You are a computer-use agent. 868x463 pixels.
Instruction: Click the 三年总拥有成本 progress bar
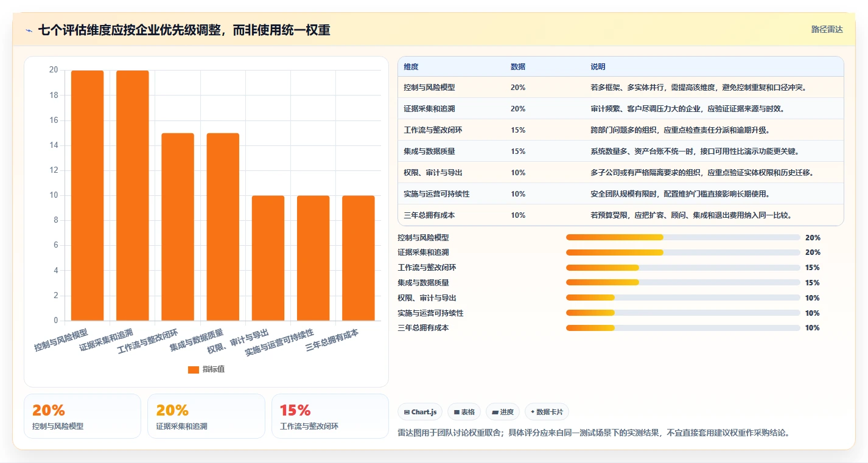(x=683, y=328)
